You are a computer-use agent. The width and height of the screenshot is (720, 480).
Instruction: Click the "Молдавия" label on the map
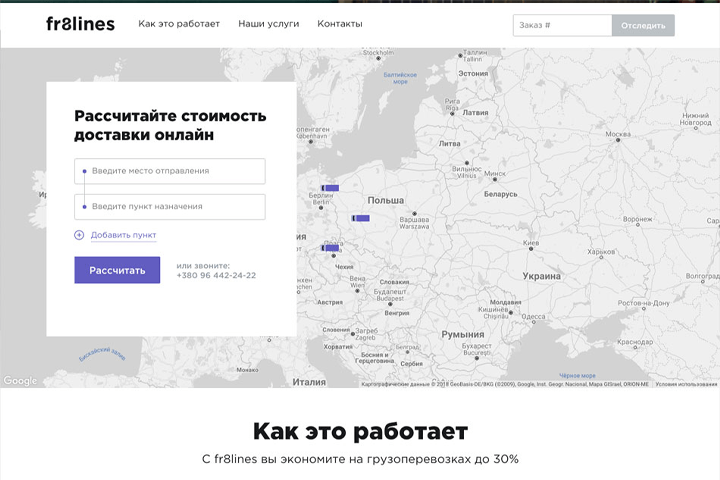point(506,302)
